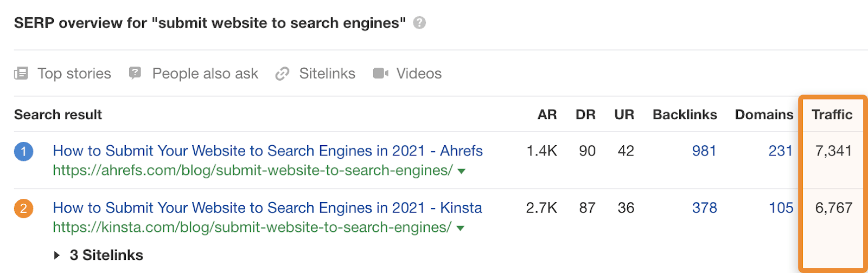The width and height of the screenshot is (868, 273).
Task: Open dropdown arrow next to kinsta.com URL
Action: pos(460,228)
